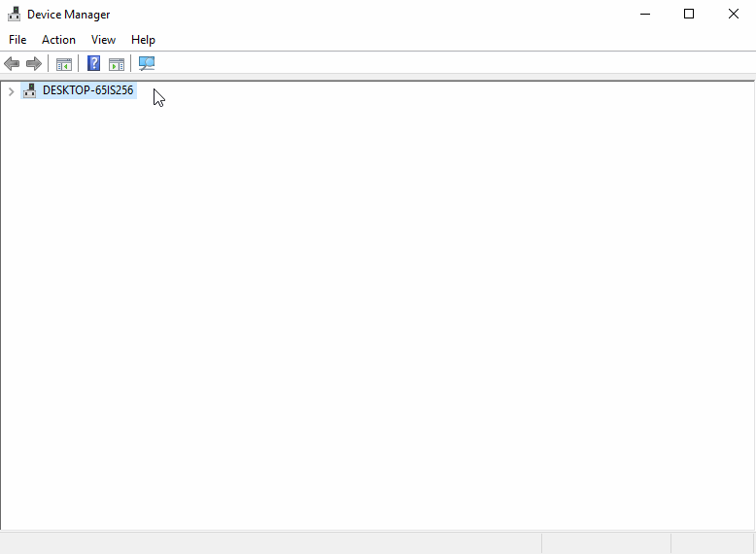Viewport: 756px width, 554px height.
Task: Click the Forward arrow in the toolbar
Action: point(34,64)
